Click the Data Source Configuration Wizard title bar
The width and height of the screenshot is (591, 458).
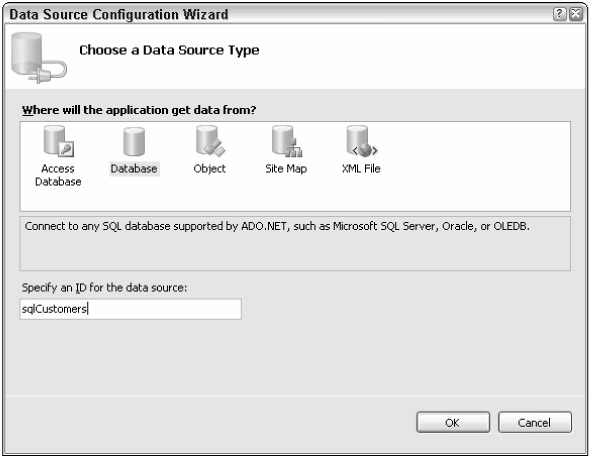point(279,14)
